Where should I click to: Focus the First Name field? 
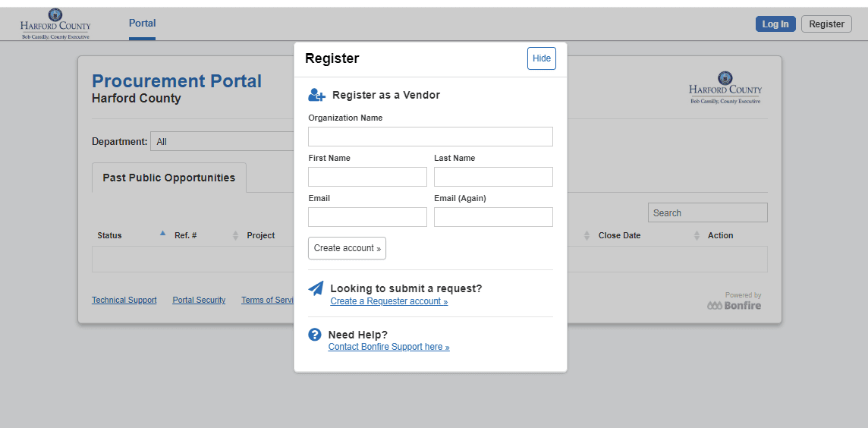click(367, 177)
